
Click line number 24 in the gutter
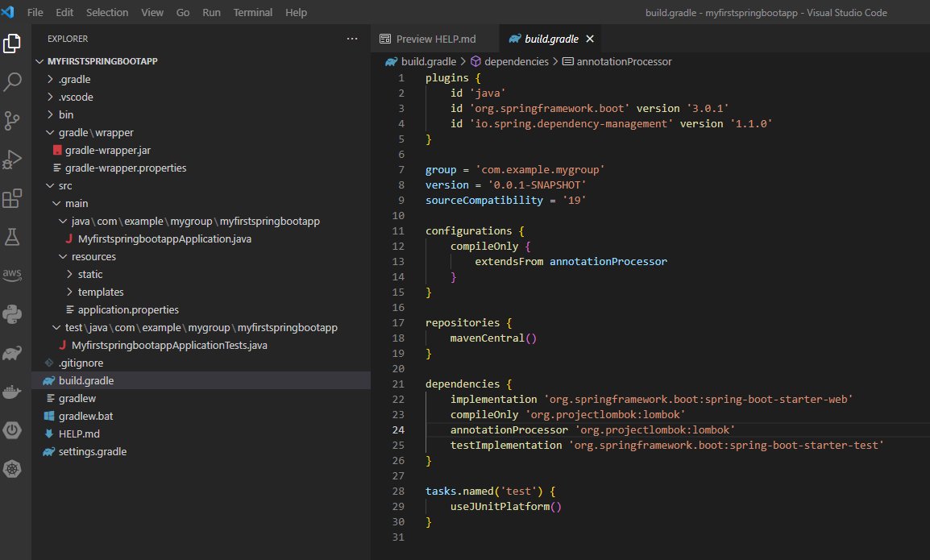coord(398,430)
